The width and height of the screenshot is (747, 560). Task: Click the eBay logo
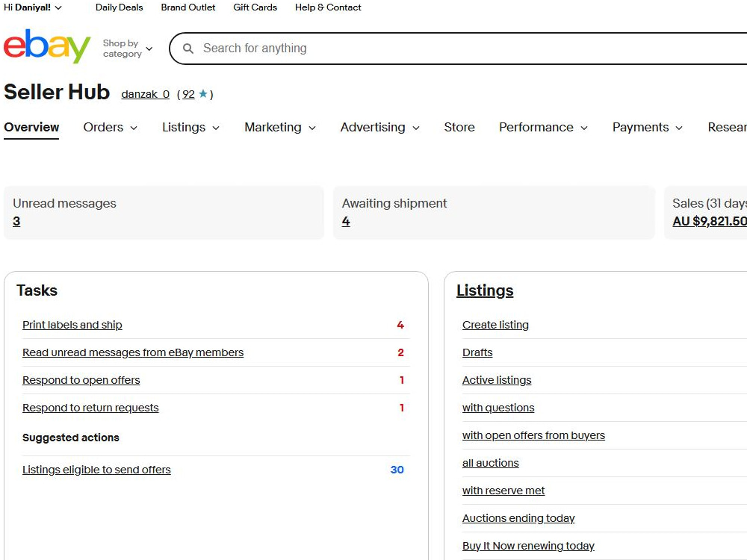[x=46, y=46]
